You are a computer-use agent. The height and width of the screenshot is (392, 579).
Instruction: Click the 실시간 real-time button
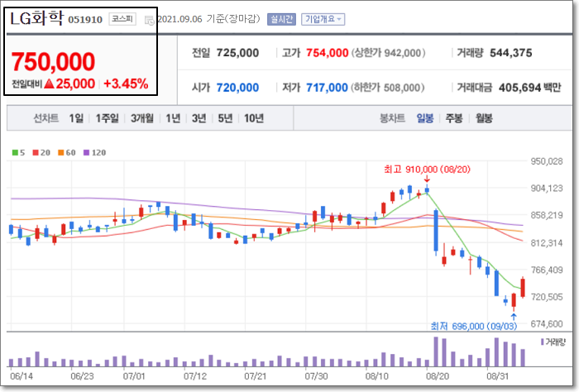(x=281, y=19)
